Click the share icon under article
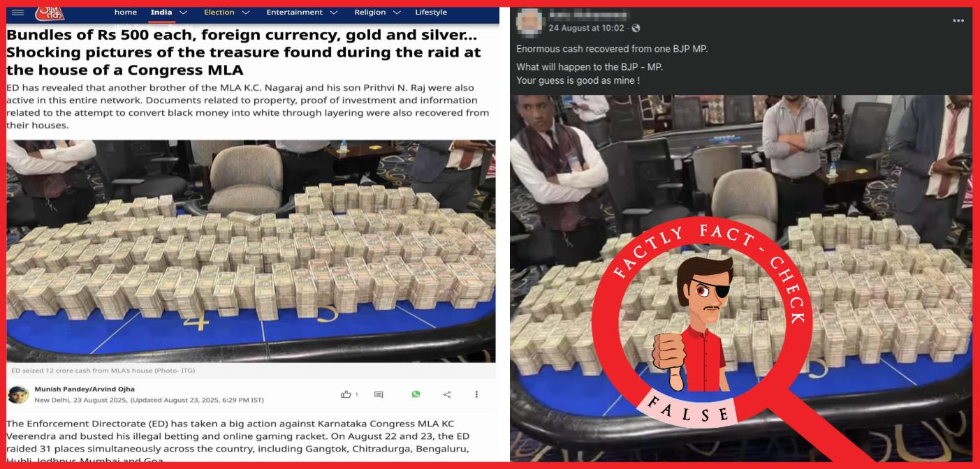980x469 pixels. point(447,394)
